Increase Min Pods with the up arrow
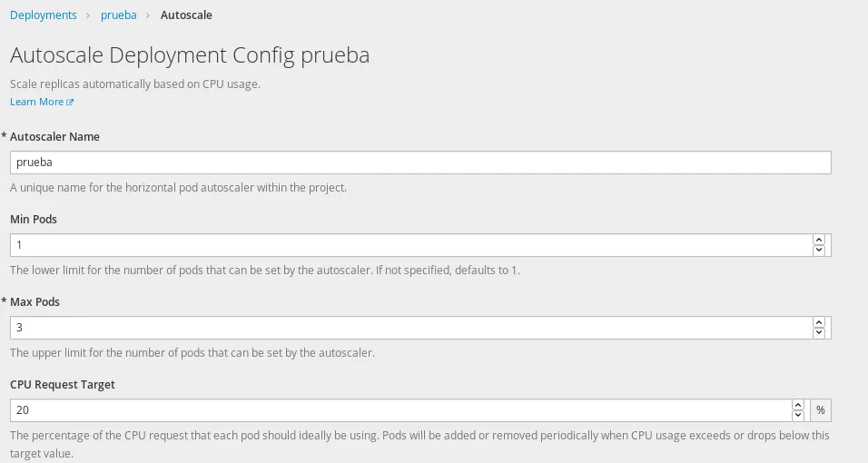The width and height of the screenshot is (868, 463). pos(819,241)
